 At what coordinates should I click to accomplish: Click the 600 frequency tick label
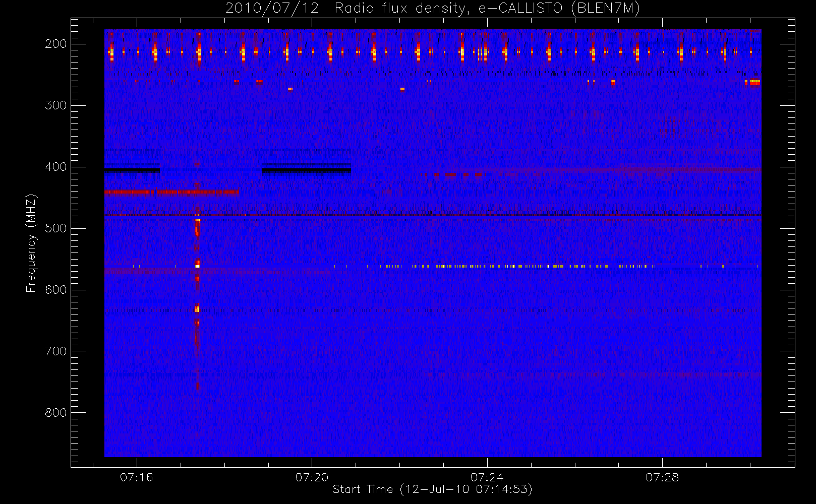[56, 290]
